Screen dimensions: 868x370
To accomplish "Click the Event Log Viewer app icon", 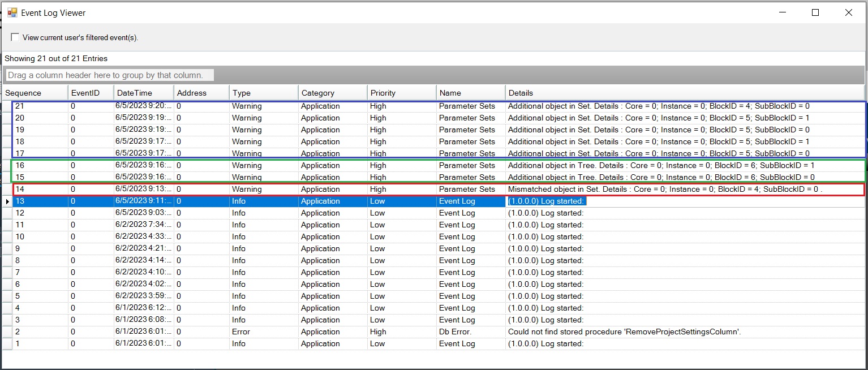I will [12, 12].
